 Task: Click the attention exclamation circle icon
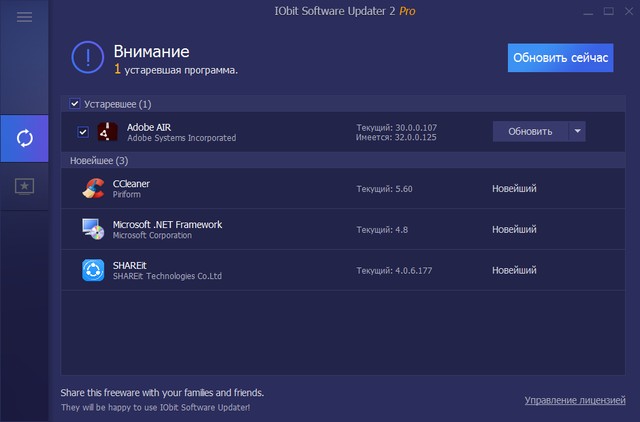[88, 57]
